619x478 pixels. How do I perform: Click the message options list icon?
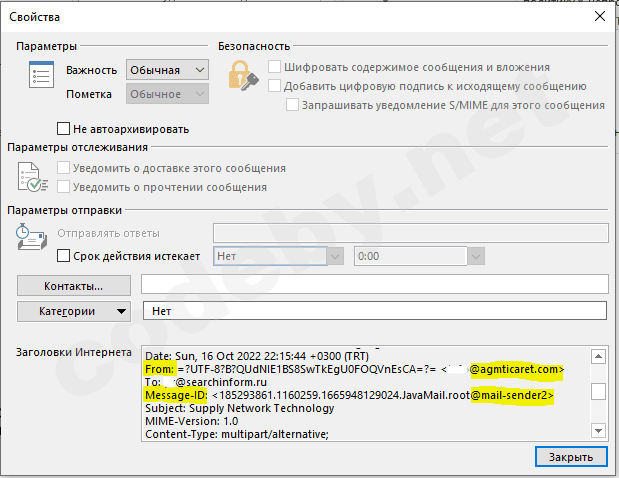point(41,75)
